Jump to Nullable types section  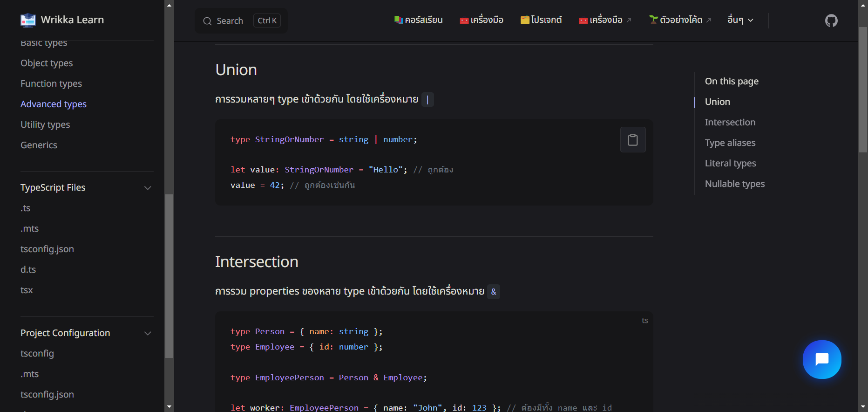pyautogui.click(x=734, y=184)
